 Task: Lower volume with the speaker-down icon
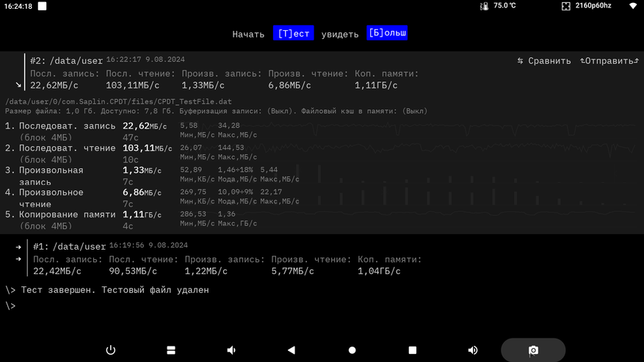point(231,350)
